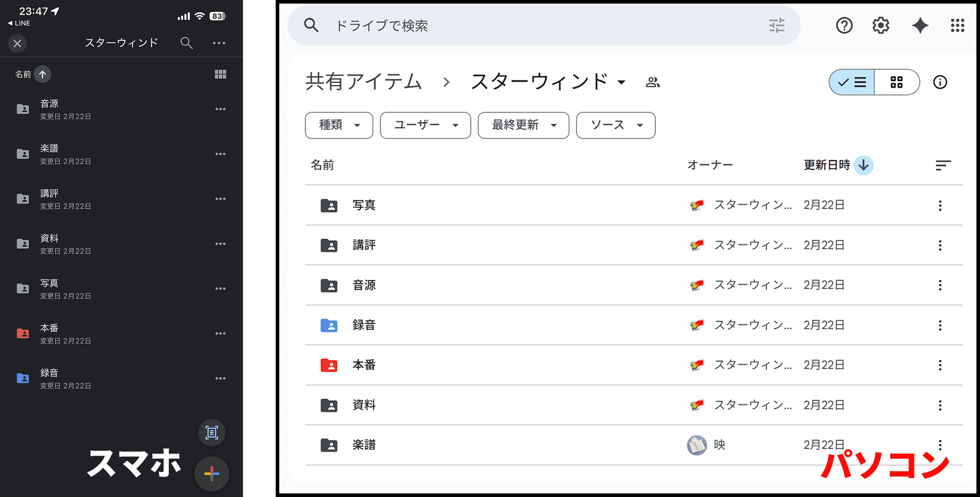The width and height of the screenshot is (980, 497).
Task: Open Drive settings gear
Action: [x=881, y=26]
